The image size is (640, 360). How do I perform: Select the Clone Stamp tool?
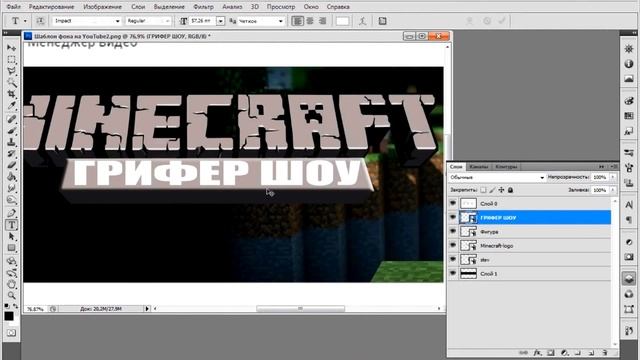(11, 142)
